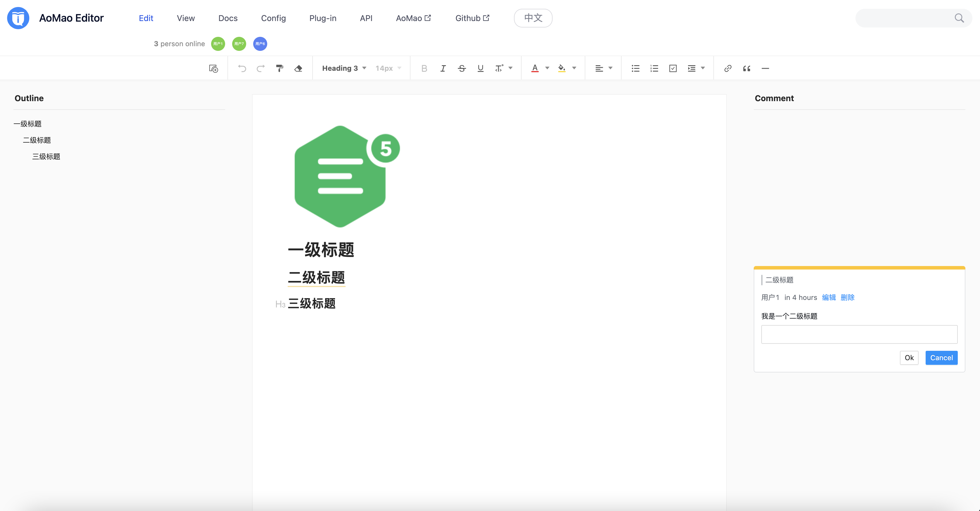Image resolution: width=980 pixels, height=511 pixels.
Task: Click the blue 用户6 avatar
Action: (x=260, y=44)
